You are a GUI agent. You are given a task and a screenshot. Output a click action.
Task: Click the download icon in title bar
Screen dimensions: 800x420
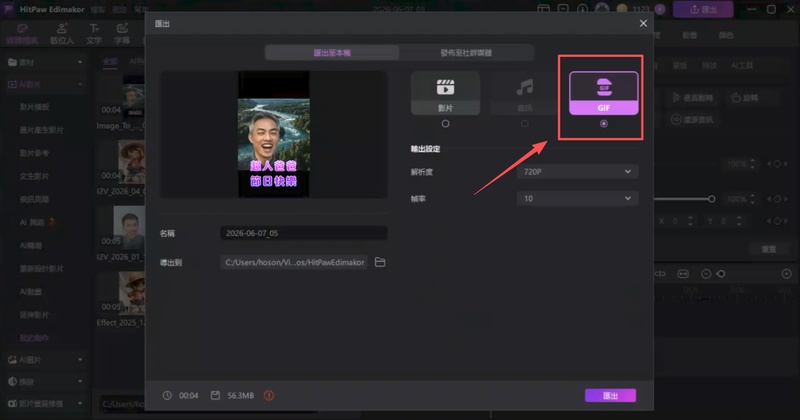pos(583,9)
